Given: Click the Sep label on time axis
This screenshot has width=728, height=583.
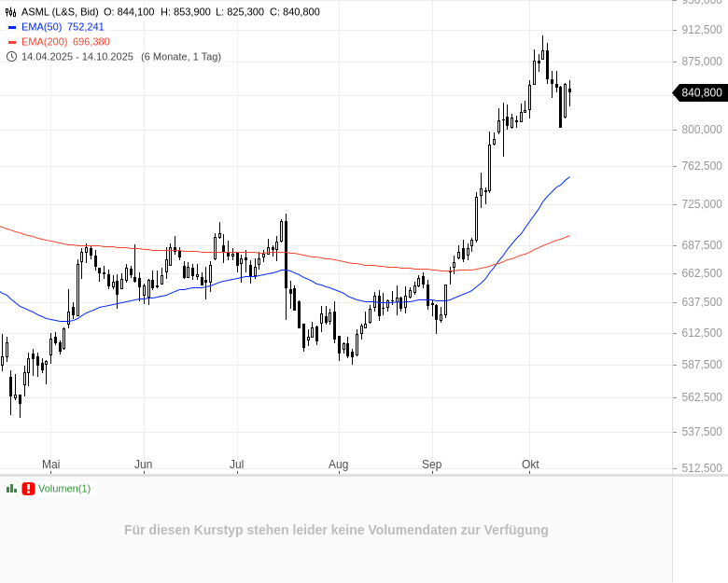Looking at the screenshot, I should (431, 465).
